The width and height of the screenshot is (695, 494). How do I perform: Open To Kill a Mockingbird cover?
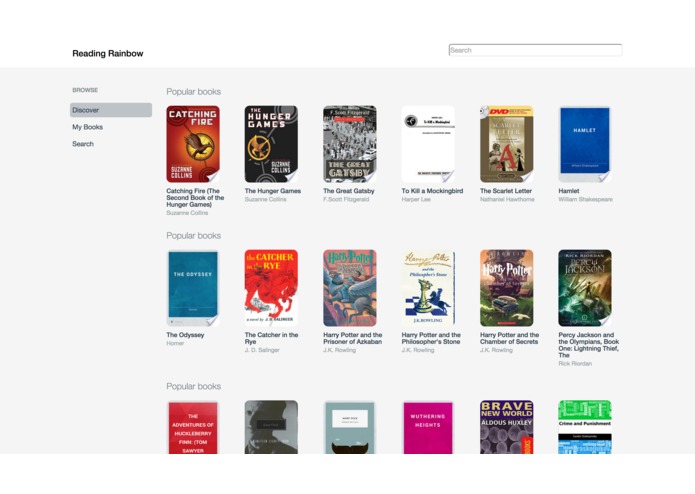[x=428, y=144]
